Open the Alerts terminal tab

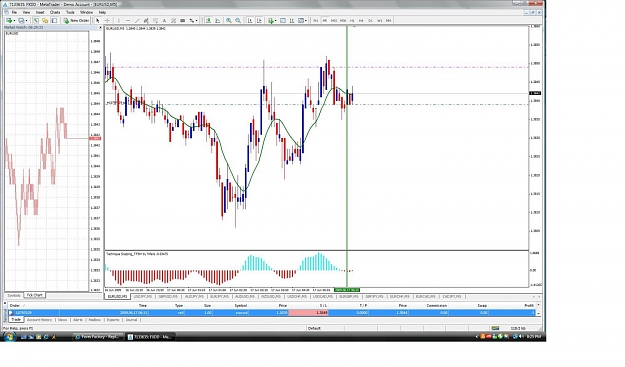click(x=78, y=320)
